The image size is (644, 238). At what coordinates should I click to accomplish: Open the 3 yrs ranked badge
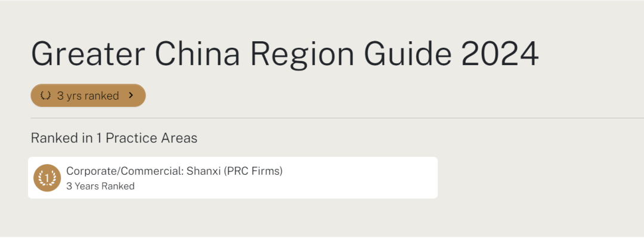coord(88,95)
